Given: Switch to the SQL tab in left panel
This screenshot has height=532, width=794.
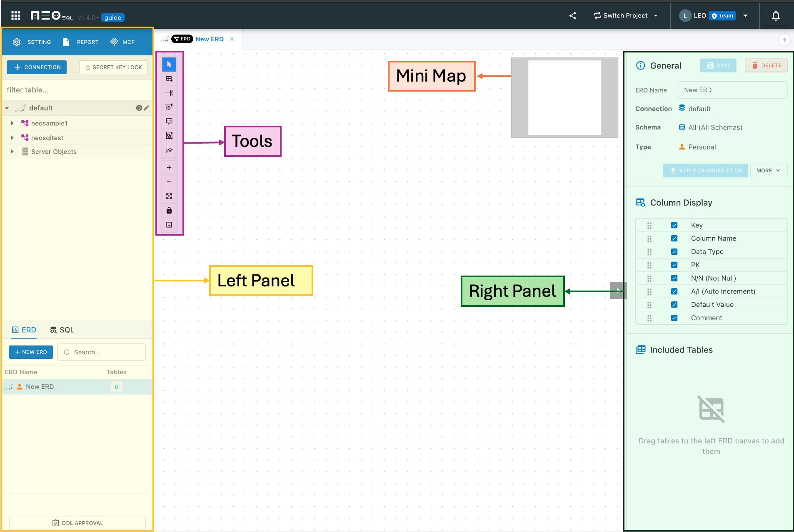Looking at the screenshot, I should (x=62, y=330).
